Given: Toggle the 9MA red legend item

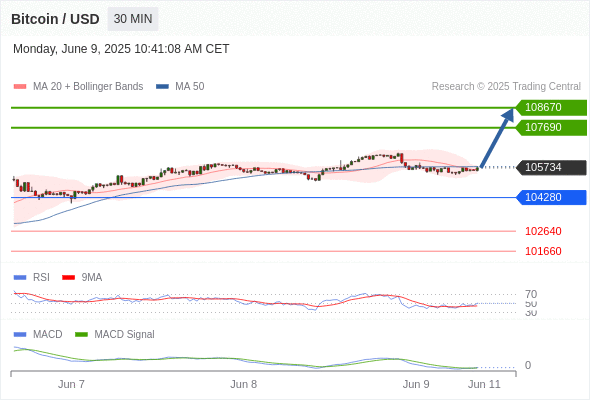Looking at the screenshot, I should click(82, 277).
